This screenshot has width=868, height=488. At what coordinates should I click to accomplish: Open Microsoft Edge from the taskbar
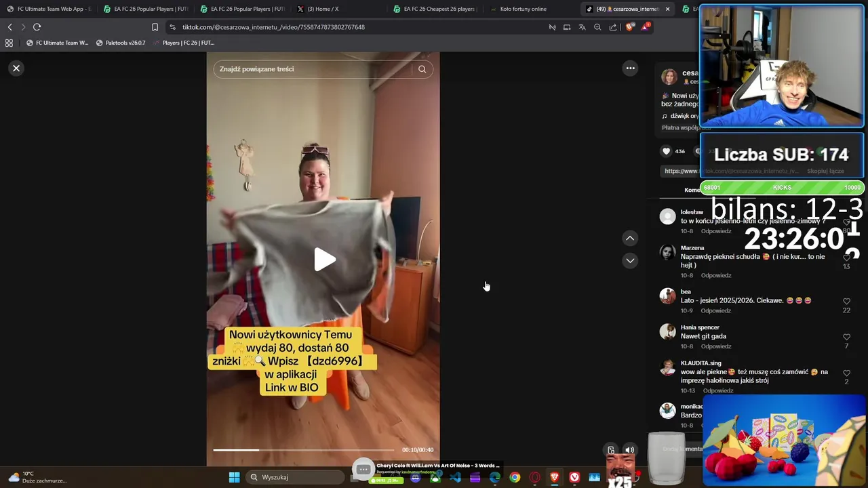pyautogui.click(x=495, y=477)
